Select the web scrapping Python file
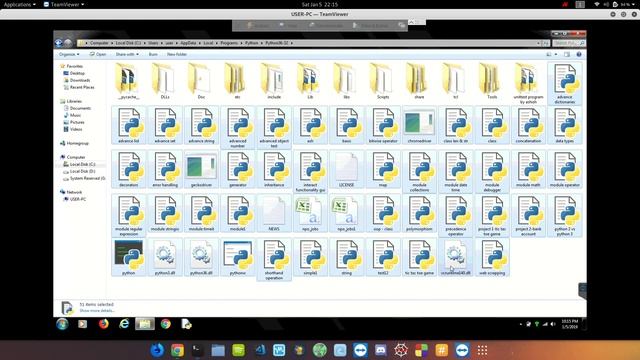 click(492, 257)
